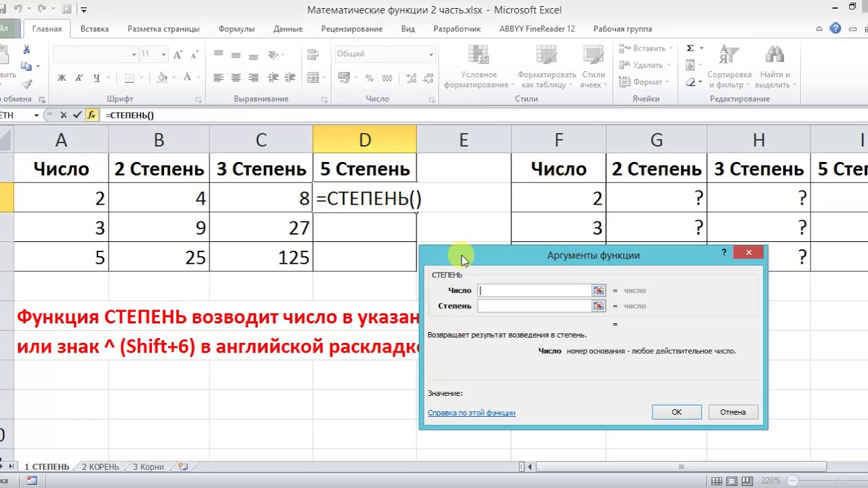Click the Copy icon in clipboard group
868x488 pixels.
coord(26,66)
